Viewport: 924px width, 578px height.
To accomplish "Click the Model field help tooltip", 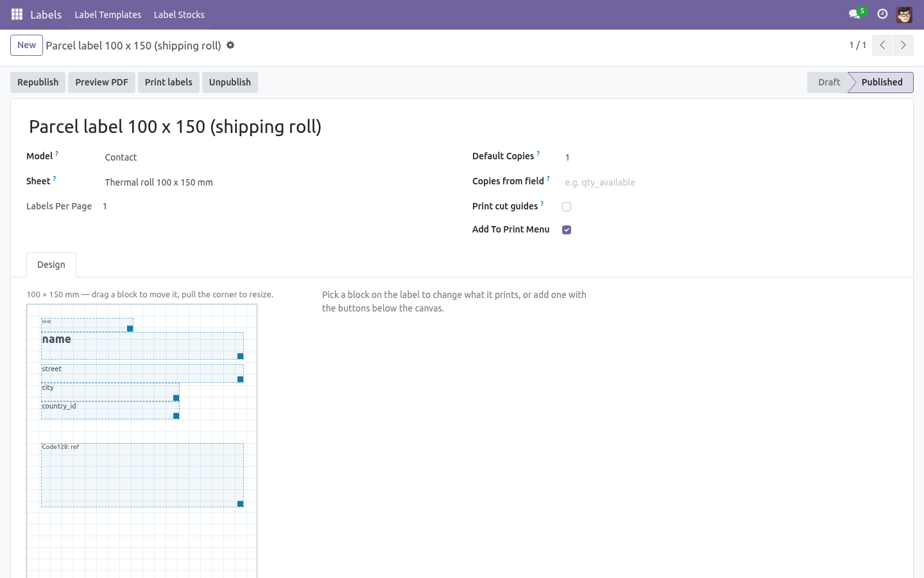I will (57, 153).
